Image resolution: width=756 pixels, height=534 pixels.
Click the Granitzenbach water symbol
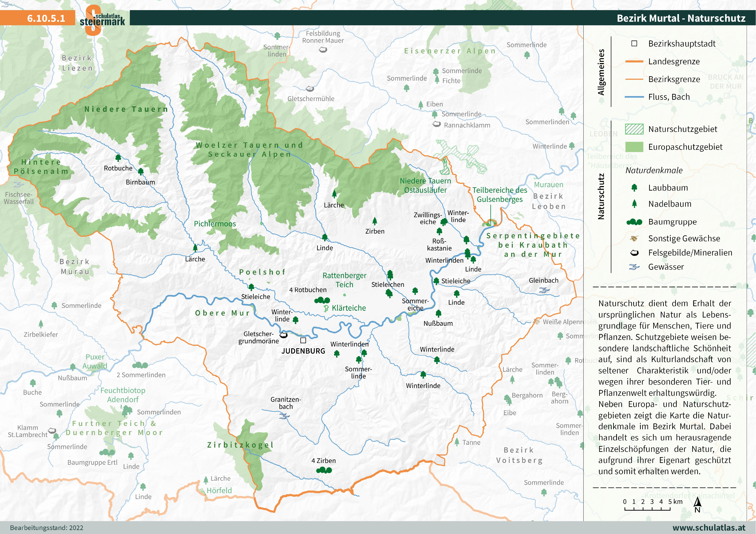[x=284, y=416]
